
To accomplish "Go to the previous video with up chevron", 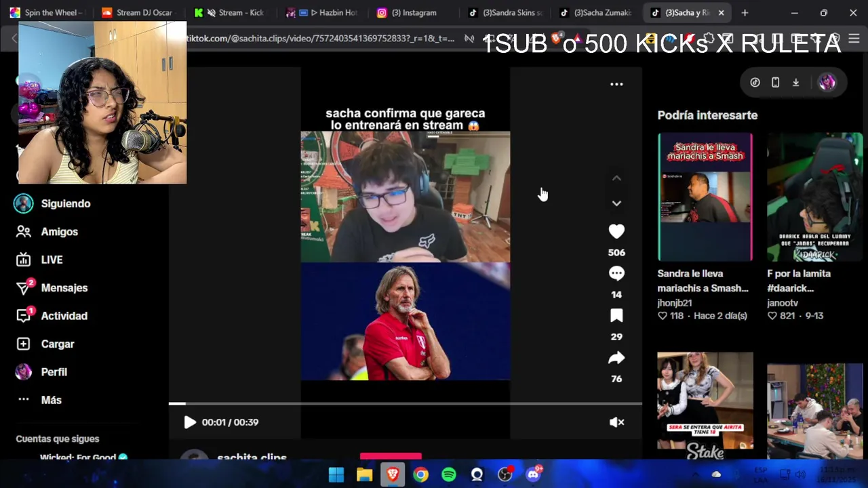I will tap(616, 178).
